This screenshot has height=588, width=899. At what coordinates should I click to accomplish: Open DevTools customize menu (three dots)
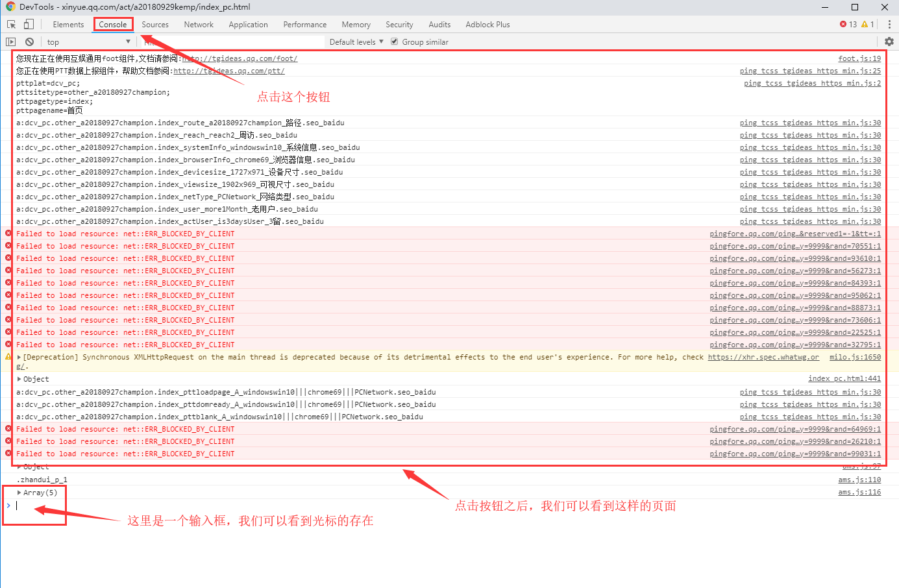(889, 25)
